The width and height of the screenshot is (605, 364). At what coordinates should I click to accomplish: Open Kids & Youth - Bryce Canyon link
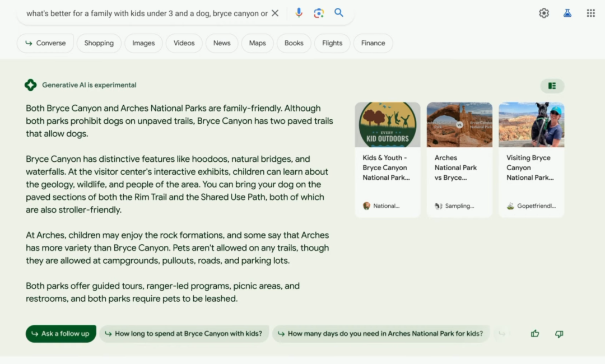click(x=386, y=168)
